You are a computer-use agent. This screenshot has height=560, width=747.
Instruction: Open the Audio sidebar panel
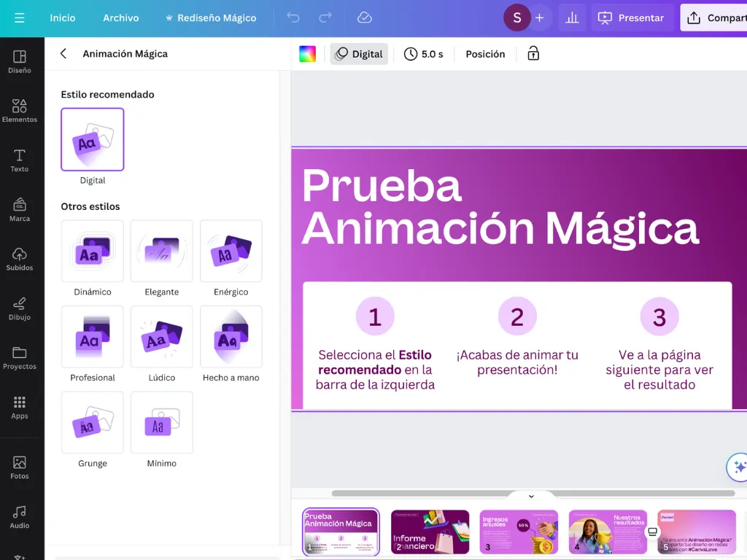click(x=20, y=517)
